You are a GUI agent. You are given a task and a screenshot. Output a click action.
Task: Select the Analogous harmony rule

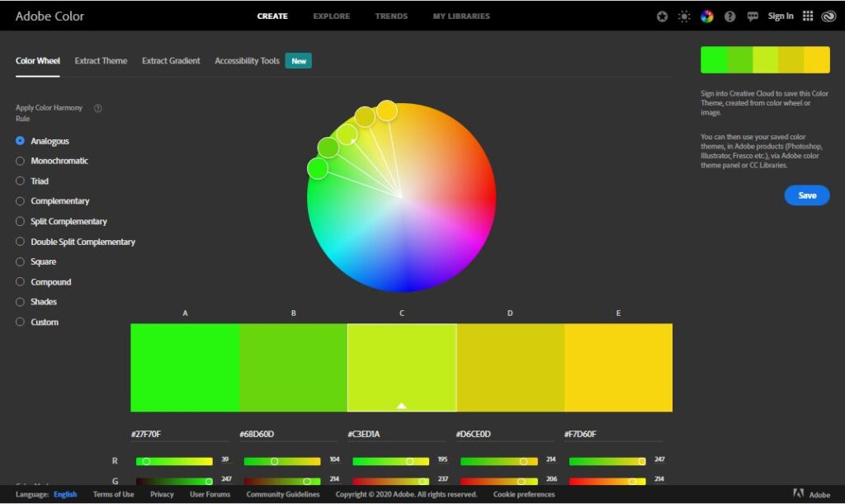tap(43, 141)
